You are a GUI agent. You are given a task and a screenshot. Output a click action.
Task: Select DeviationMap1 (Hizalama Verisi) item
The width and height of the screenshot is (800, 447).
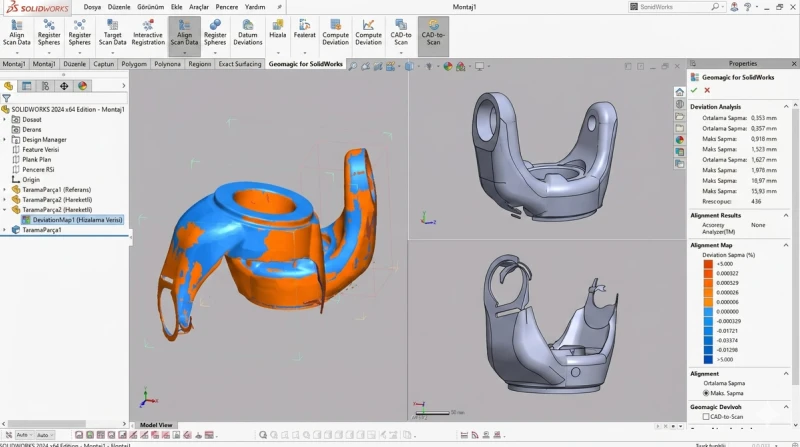[72, 220]
